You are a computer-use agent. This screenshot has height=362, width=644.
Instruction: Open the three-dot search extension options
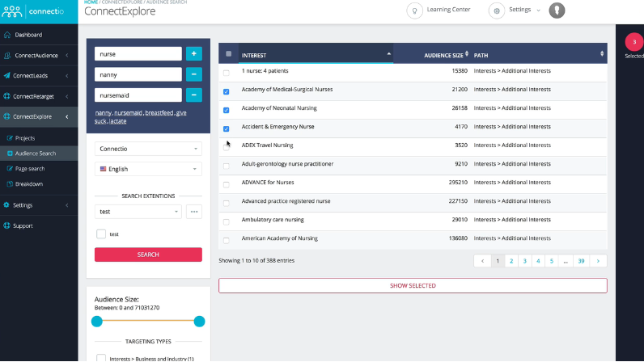click(194, 212)
